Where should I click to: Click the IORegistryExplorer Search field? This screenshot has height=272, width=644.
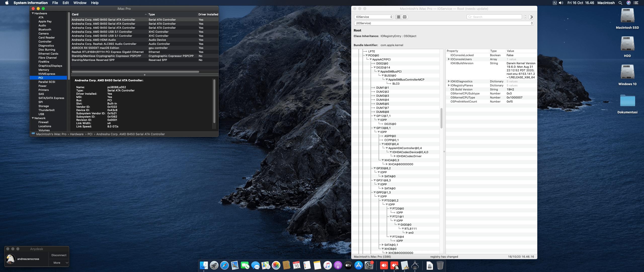click(x=494, y=17)
